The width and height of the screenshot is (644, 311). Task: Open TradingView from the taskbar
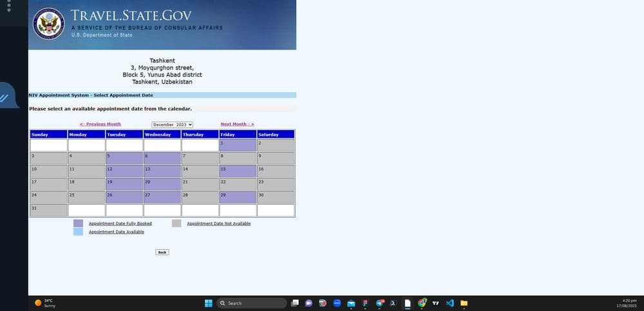coord(436,303)
